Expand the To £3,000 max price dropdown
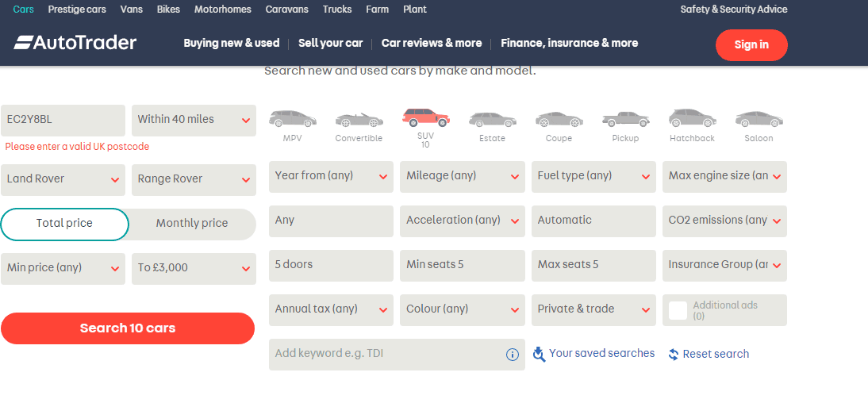 (x=194, y=268)
